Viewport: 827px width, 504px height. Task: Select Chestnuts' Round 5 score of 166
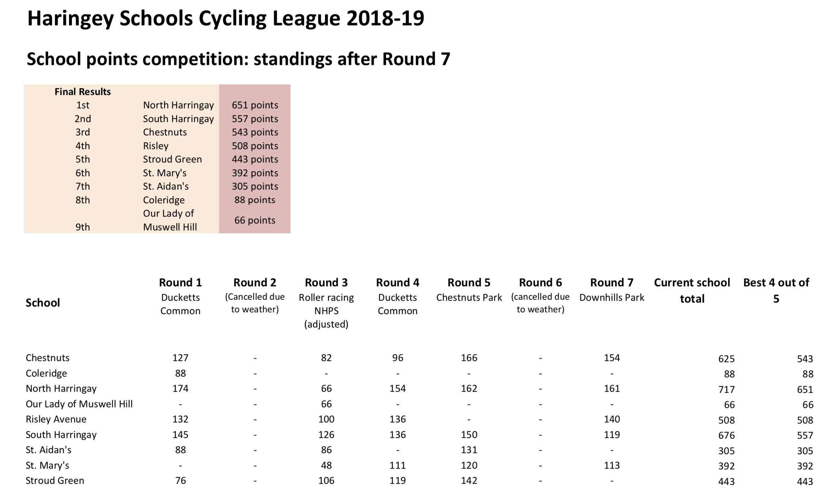click(469, 358)
